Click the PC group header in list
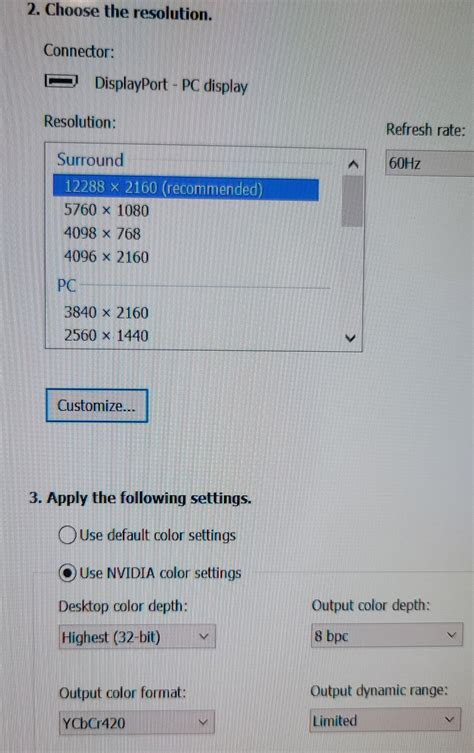This screenshot has height=753, width=474. coord(66,285)
